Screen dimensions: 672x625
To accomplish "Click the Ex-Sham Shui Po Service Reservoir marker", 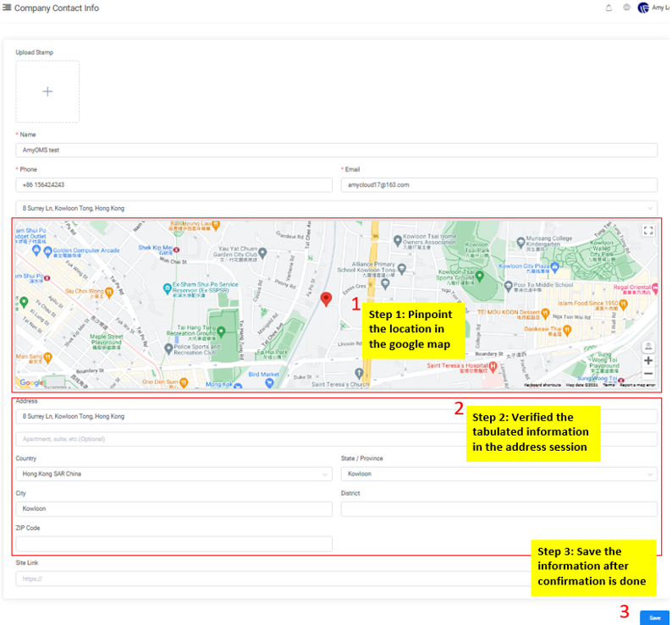I will 167,288.
